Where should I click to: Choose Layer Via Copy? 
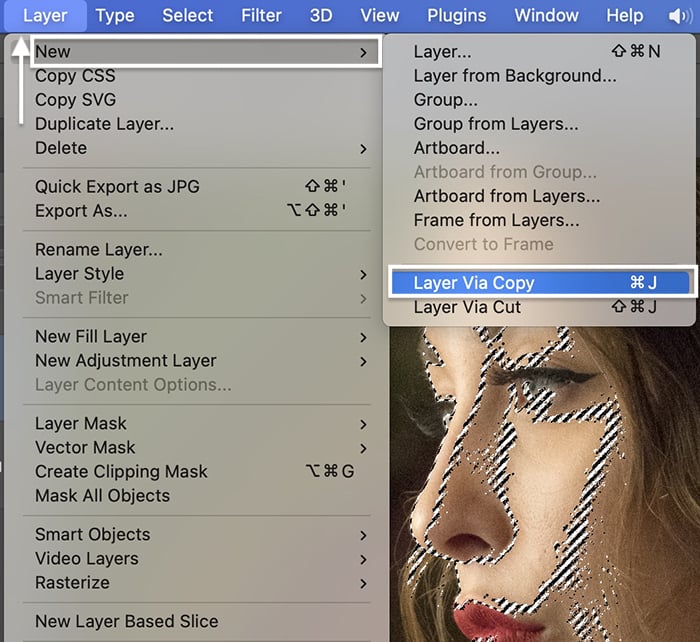point(540,283)
